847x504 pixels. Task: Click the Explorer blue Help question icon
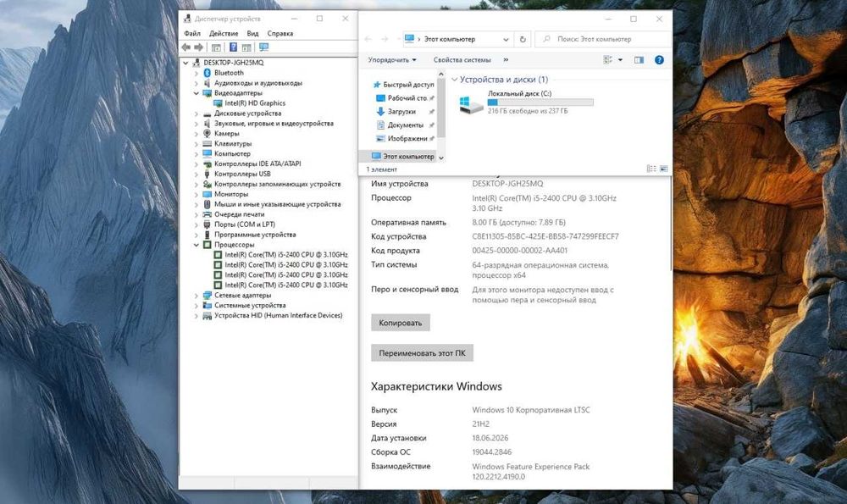[x=659, y=60]
